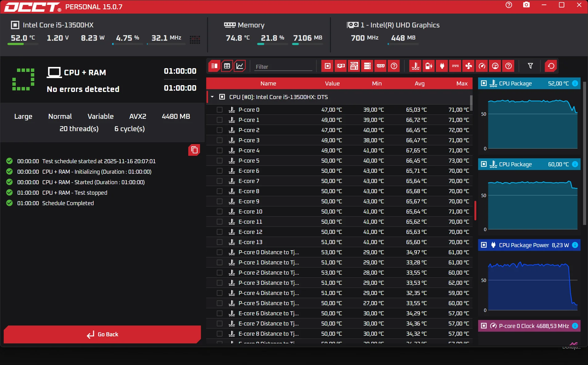The height and width of the screenshot is (365, 588).
Task: Check the E-core 13 temperature row checkbox
Action: [219, 242]
